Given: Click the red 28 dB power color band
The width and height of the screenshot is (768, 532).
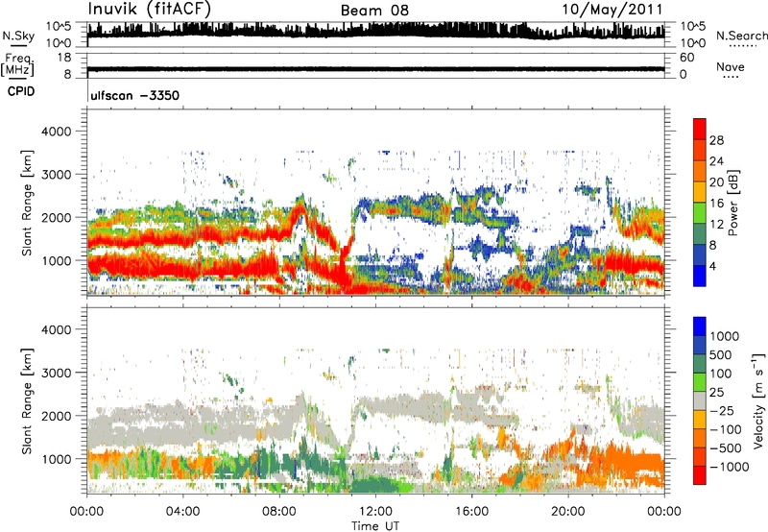Looking at the screenshot, I should pyautogui.click(x=700, y=129).
